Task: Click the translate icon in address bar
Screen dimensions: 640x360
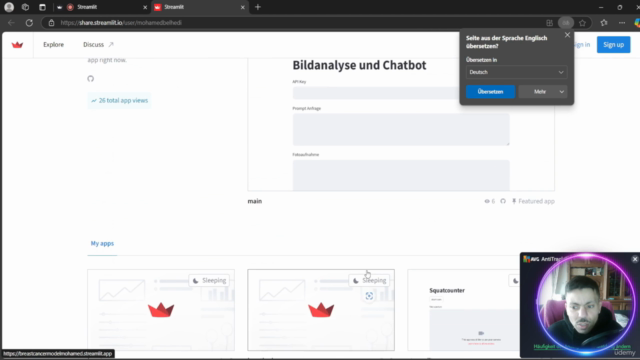Action: (566, 23)
